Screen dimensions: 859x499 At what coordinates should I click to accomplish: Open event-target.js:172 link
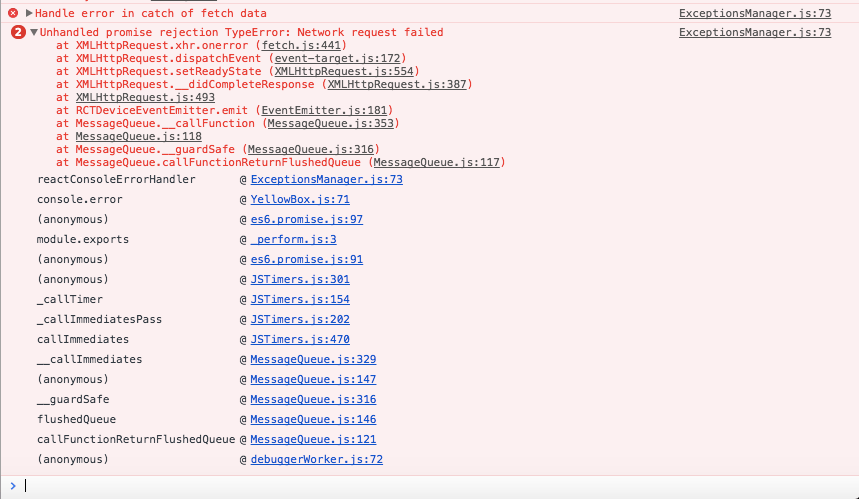click(x=337, y=59)
